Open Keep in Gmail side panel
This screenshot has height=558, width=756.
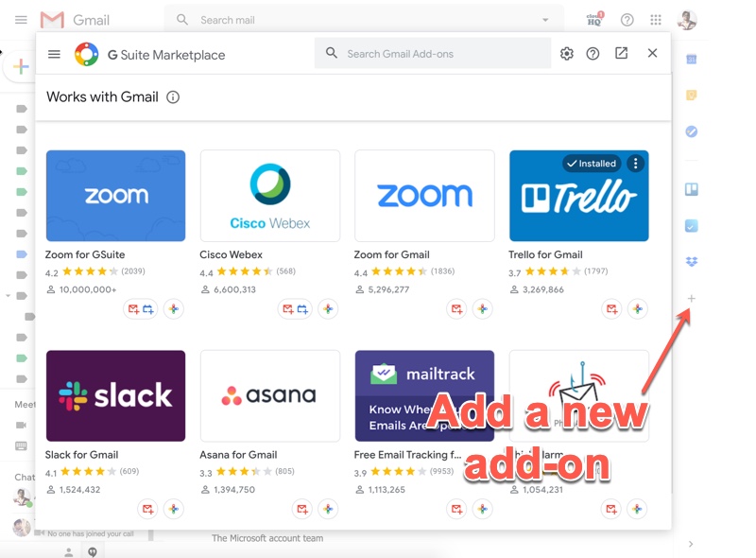click(x=692, y=96)
